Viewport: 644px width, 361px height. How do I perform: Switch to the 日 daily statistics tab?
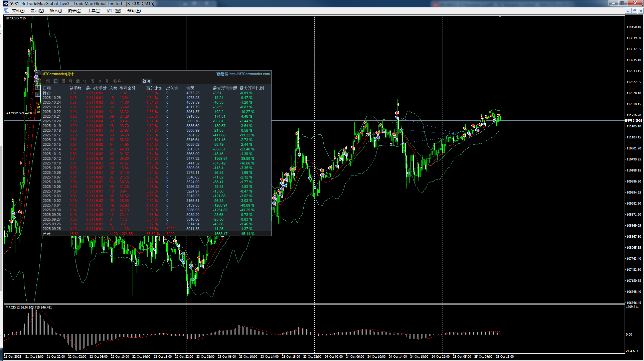tap(55, 81)
